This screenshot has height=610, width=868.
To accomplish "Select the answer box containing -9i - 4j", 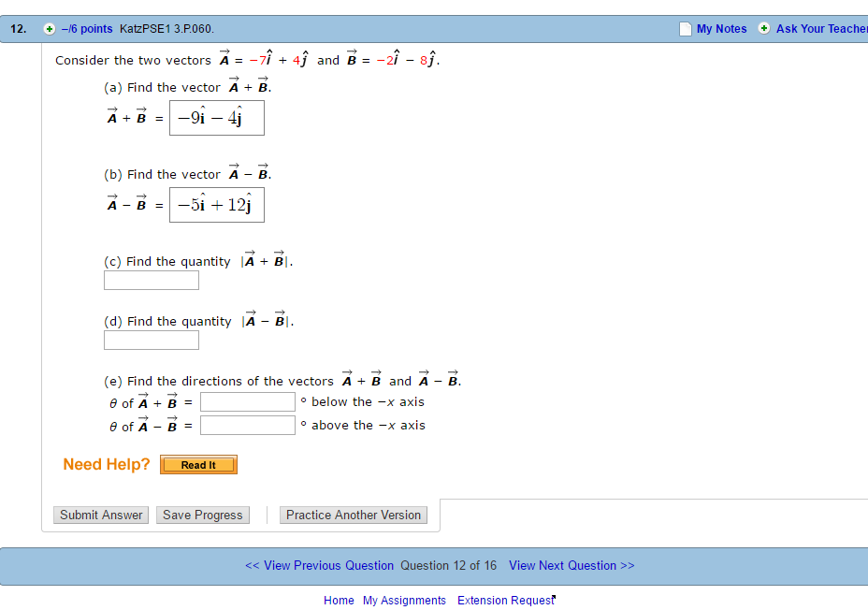I will coord(216,117).
